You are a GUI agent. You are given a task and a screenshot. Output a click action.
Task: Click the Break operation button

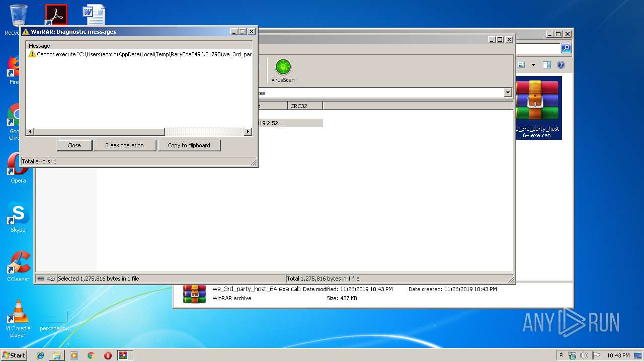pyautogui.click(x=124, y=145)
